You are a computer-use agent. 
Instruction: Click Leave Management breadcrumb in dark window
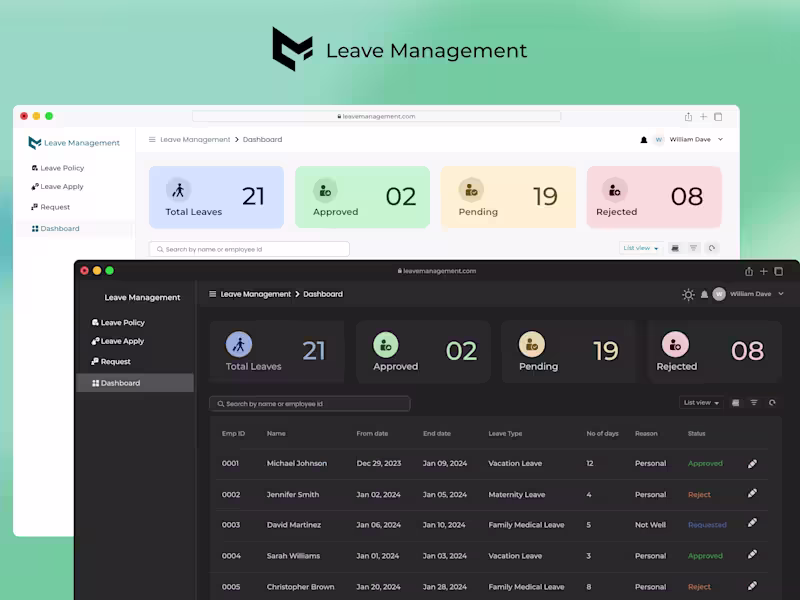point(256,294)
